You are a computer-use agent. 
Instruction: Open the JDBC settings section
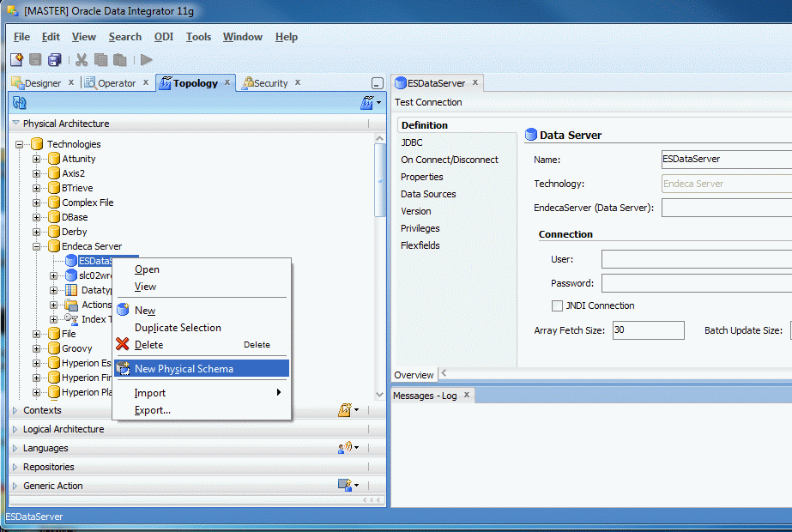[x=411, y=142]
